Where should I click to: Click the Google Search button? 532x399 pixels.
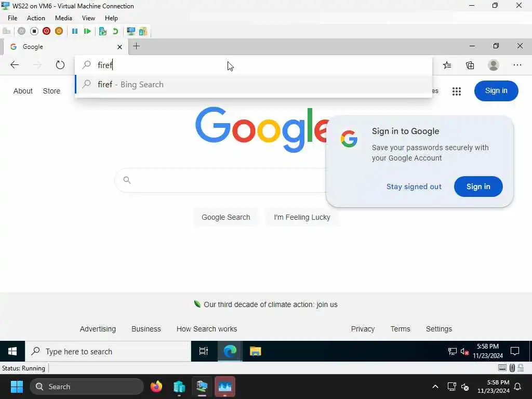225,217
